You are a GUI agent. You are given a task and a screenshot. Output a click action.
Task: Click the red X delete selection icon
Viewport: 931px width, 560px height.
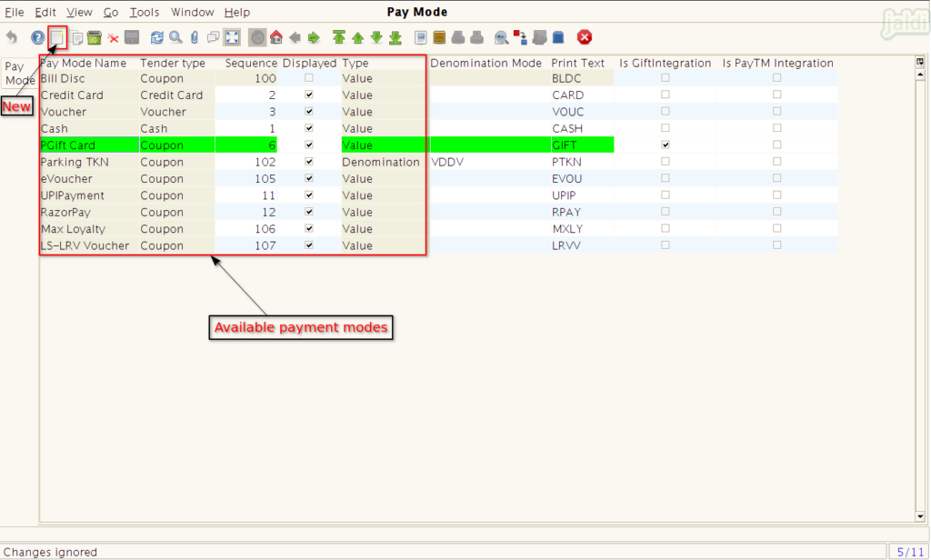coord(114,38)
